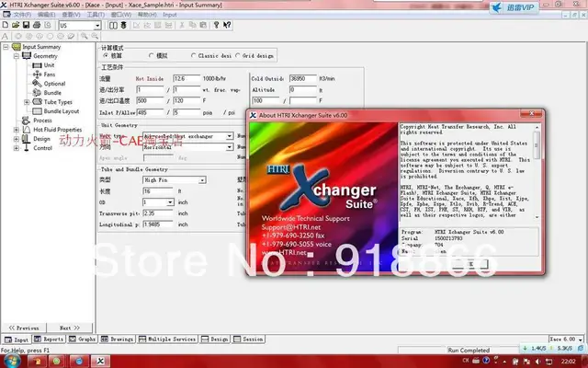Click the green circular taskbar icon
This screenshot has width=588, height=368.
(57, 362)
